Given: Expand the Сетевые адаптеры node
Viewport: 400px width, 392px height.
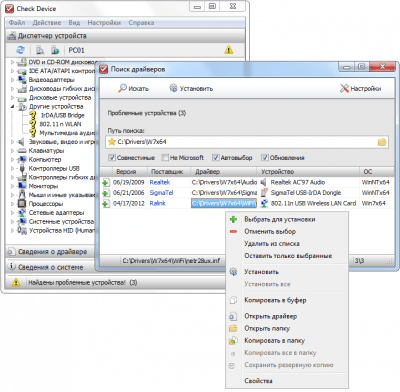Looking at the screenshot, I should click(12, 213).
